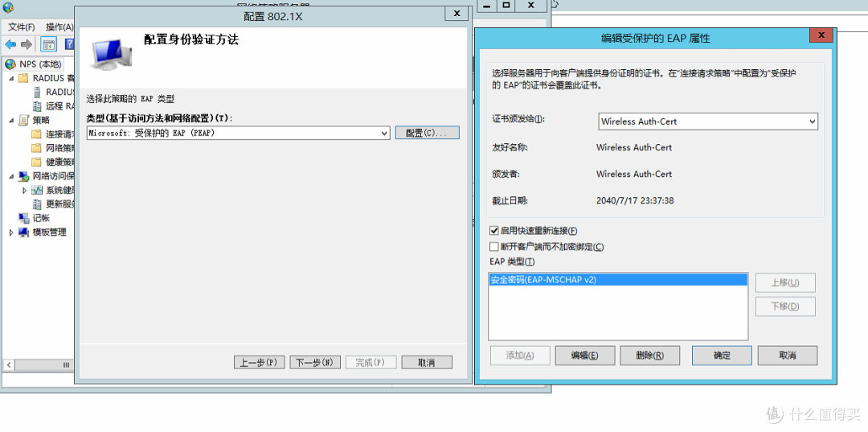Click the 下一步(N) button
Image resolution: width=868 pixels, height=432 pixels.
pyautogui.click(x=315, y=363)
